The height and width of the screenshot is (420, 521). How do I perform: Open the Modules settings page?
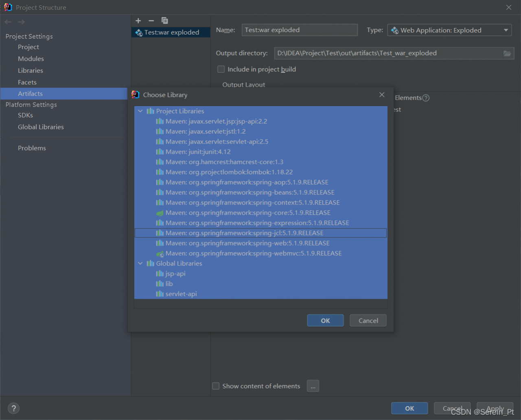point(31,59)
